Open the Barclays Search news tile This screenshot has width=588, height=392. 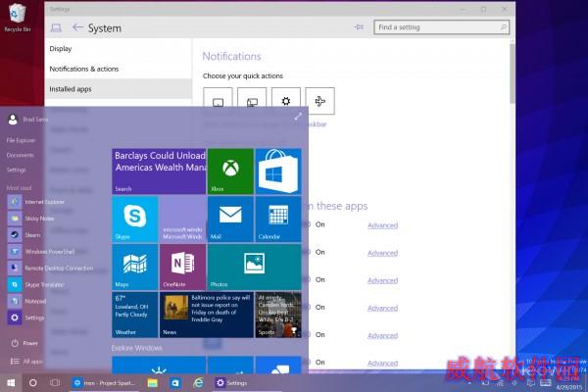159,171
